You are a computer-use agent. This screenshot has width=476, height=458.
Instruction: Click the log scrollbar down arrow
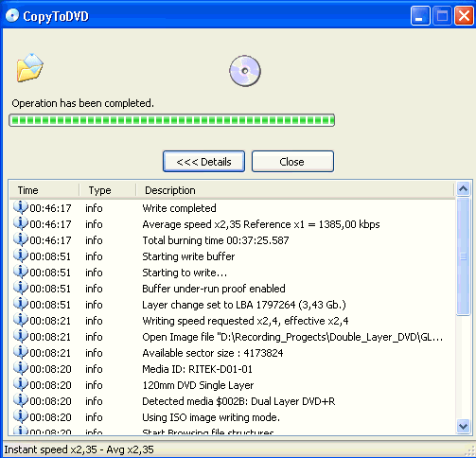(x=463, y=427)
